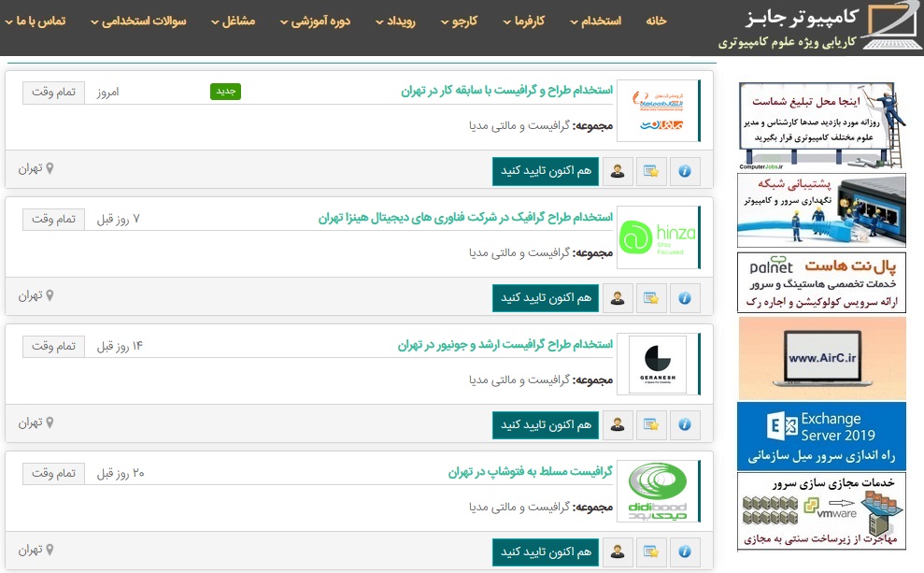The height and width of the screenshot is (573, 924).
Task: Click تمام وقت tag in first job card
Action: point(53,93)
